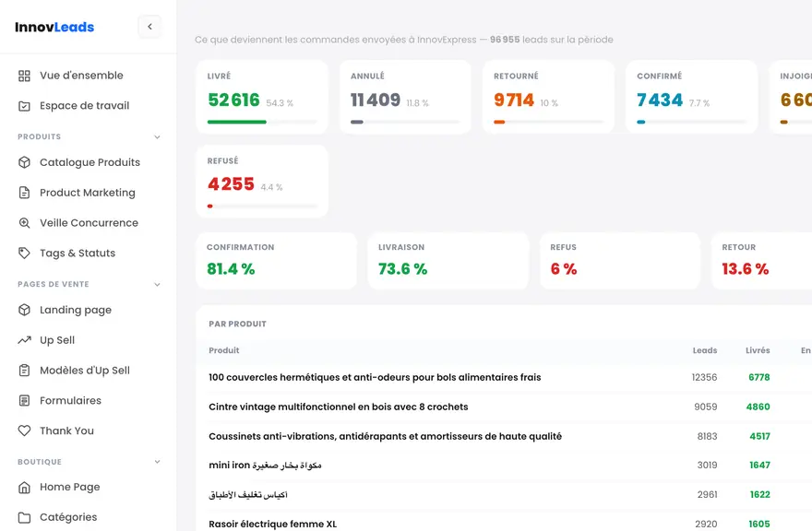Screen dimensions: 812x531
Task: Select the '100 couvercles hermétiques' product row
Action: tap(504, 377)
